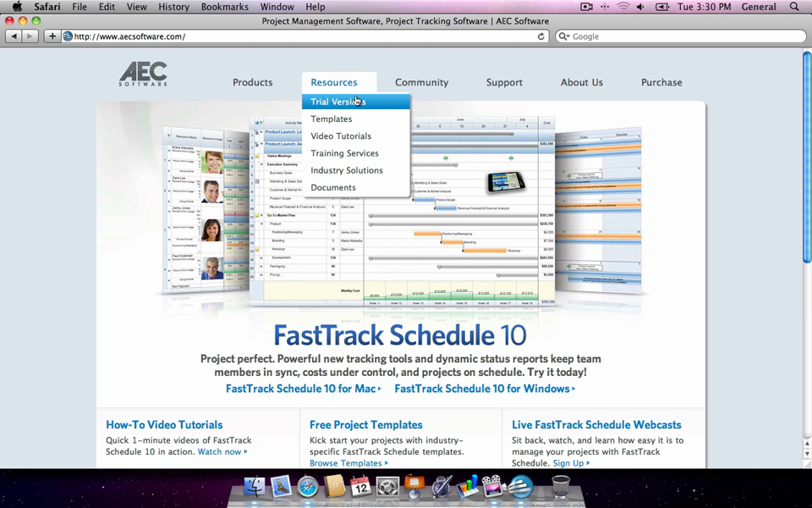Follow FastTrack Schedule 10 for Windows link

pyautogui.click(x=485, y=389)
